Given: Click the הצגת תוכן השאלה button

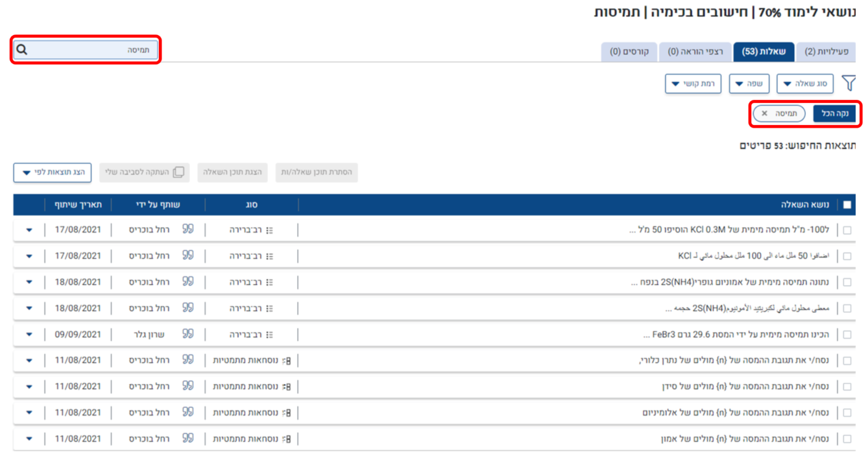Looking at the screenshot, I should pos(232,172).
